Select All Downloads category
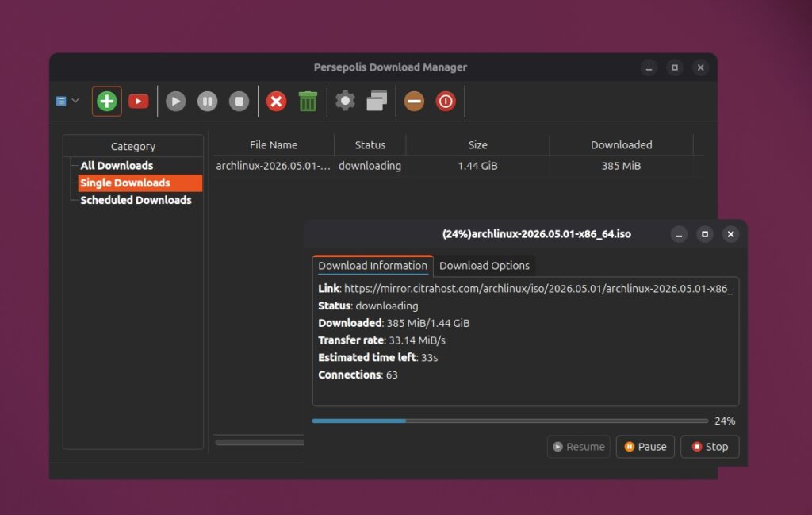Viewport: 812px width, 515px height. 117,166
